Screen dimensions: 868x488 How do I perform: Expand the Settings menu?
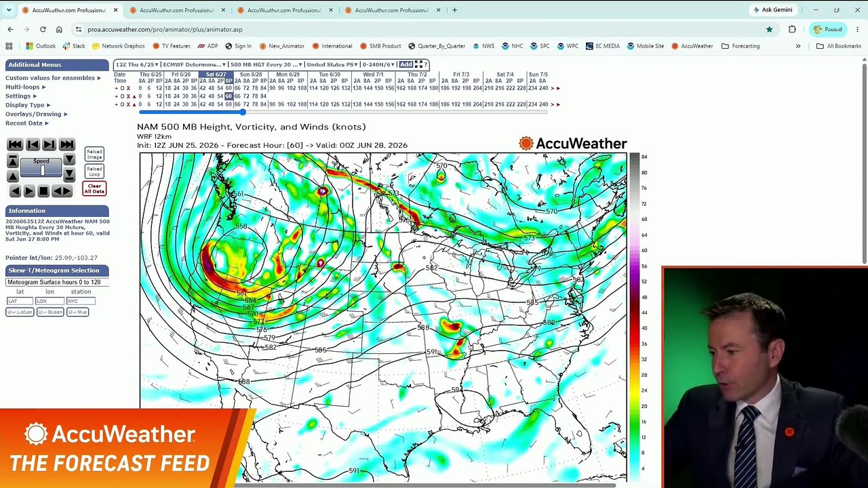pyautogui.click(x=21, y=96)
